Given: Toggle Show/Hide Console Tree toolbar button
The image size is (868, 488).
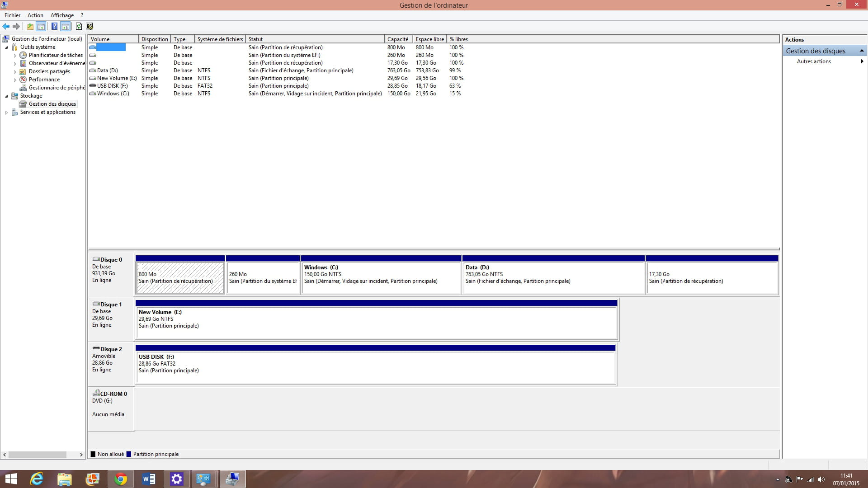Looking at the screenshot, I should click(x=41, y=26).
